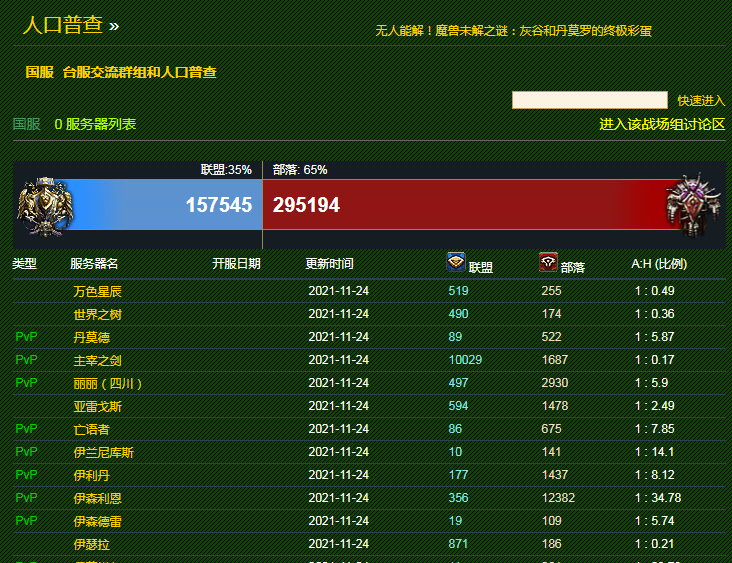
Task: Click Horde count 1478 for 亚雷戈斯
Action: pyautogui.click(x=555, y=406)
